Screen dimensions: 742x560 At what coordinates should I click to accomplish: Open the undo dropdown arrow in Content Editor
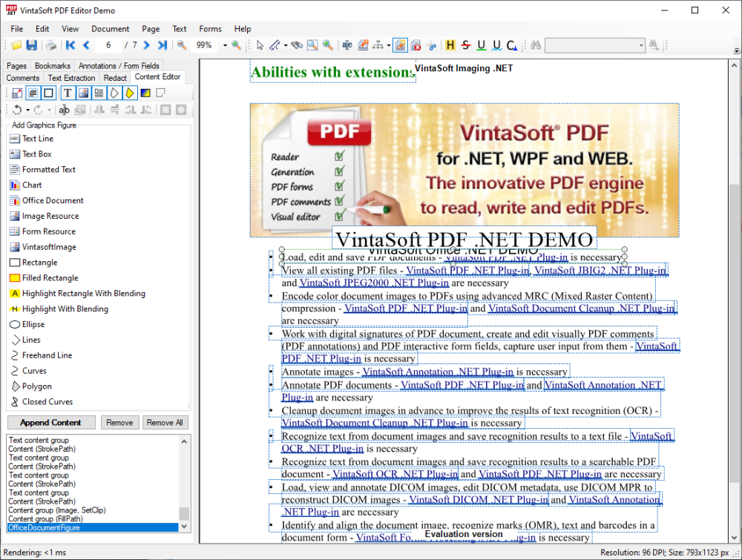coord(27,110)
